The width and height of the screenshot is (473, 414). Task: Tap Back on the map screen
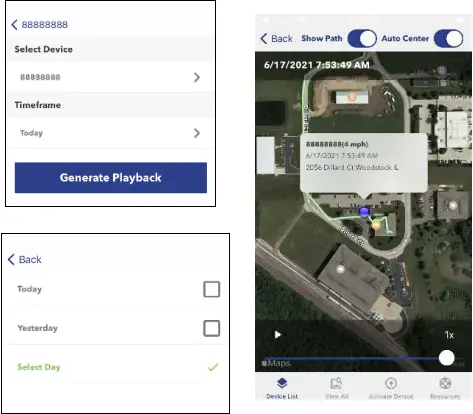[x=276, y=39]
